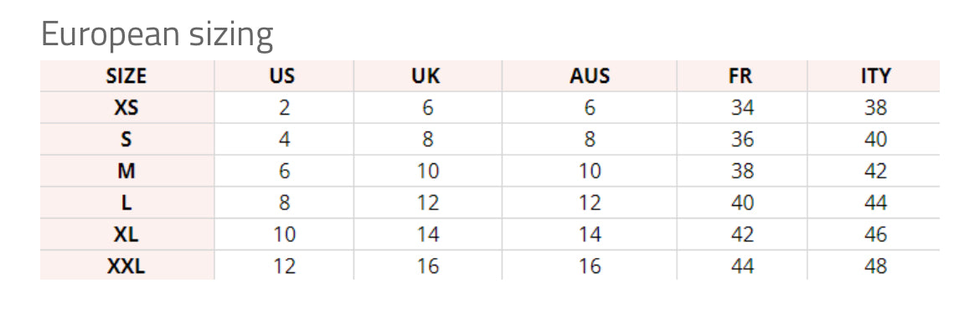Select the FR column header
This screenshot has height=335, width=980.
pos(741,76)
